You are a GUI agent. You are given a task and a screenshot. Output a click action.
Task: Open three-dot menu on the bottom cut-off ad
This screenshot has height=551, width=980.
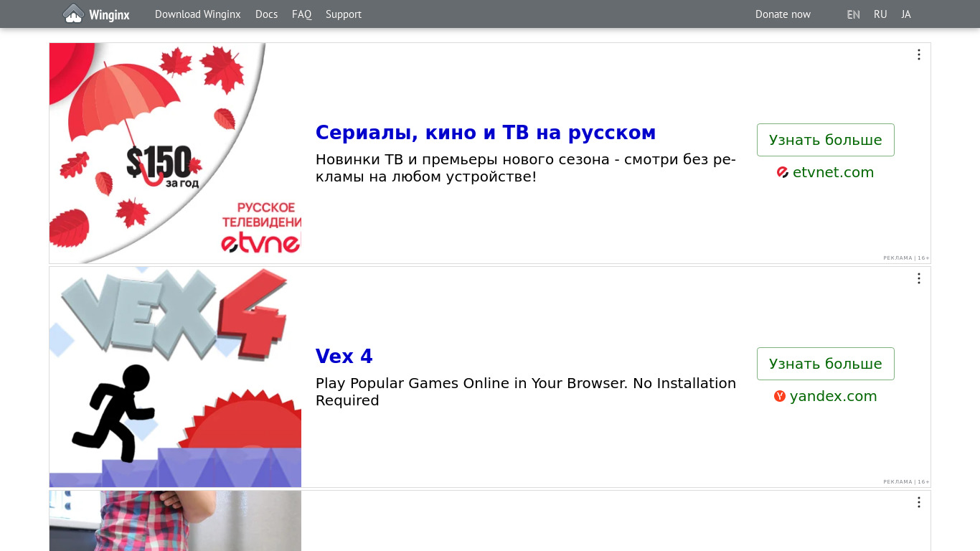point(918,502)
